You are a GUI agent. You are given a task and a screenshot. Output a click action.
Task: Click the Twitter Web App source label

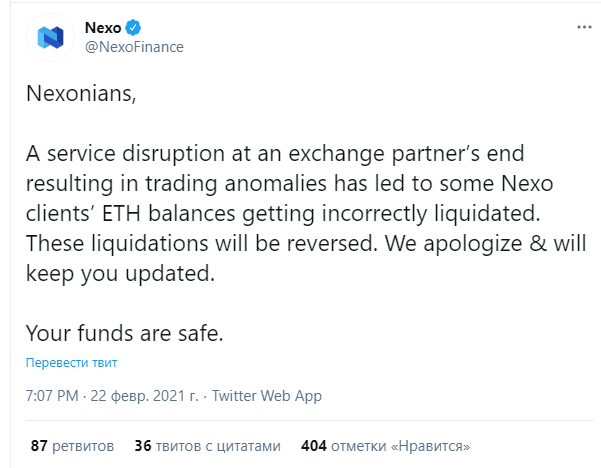pos(267,396)
